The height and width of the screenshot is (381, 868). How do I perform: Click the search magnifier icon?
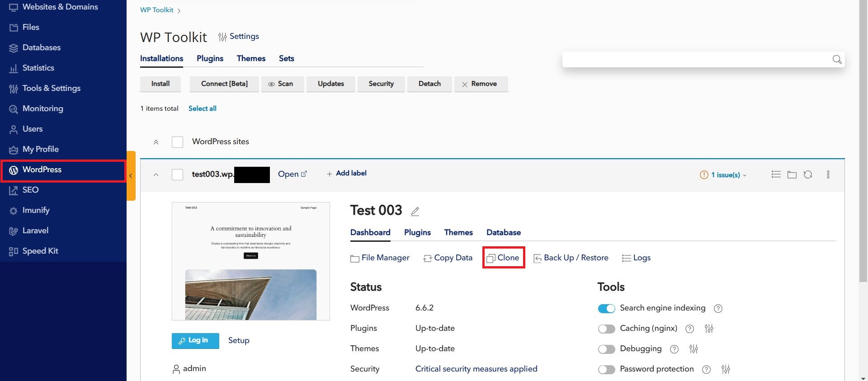(837, 60)
